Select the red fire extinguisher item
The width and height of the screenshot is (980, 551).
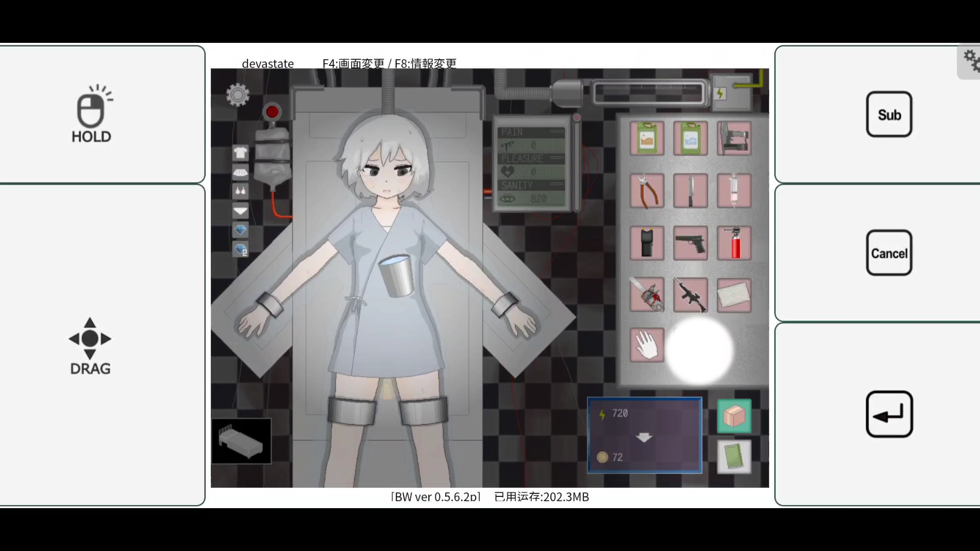734,243
